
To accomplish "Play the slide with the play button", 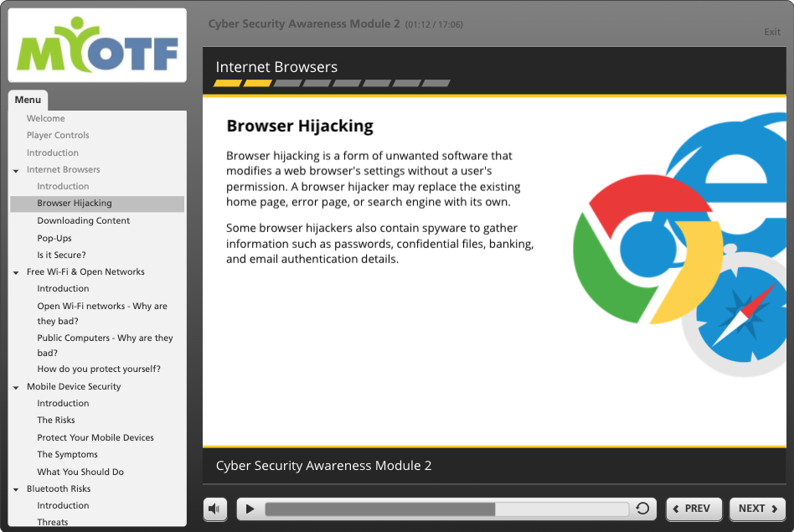I will pos(250,509).
